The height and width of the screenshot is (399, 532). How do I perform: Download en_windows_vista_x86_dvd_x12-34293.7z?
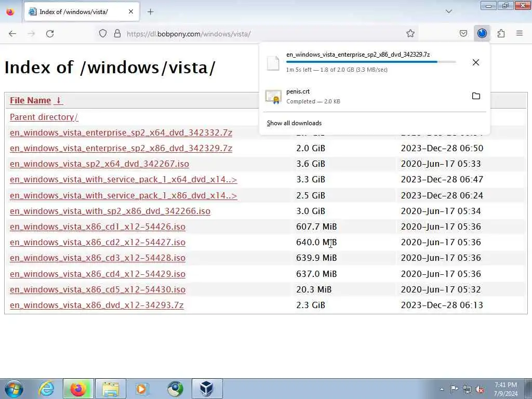pyautogui.click(x=97, y=305)
